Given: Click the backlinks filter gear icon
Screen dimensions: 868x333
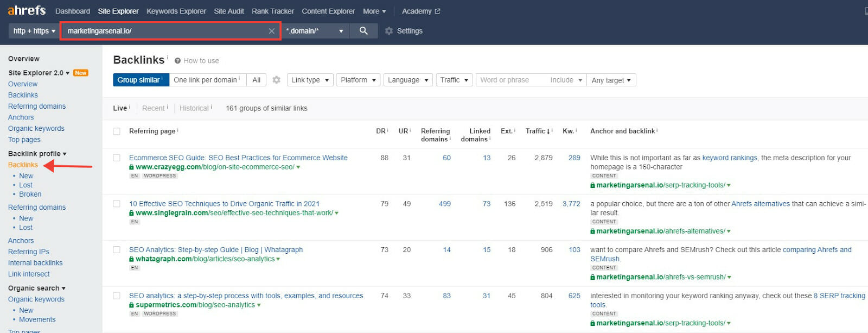Looking at the screenshot, I should point(277,80).
